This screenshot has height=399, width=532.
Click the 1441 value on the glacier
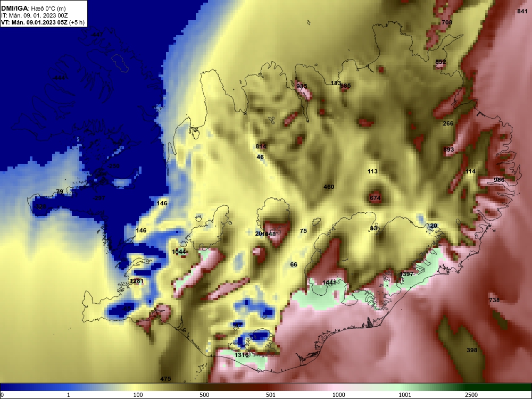coord(329,282)
